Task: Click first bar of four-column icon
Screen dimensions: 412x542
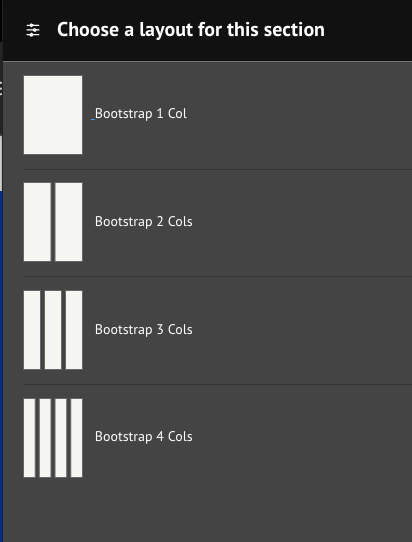Action: pos(29,438)
